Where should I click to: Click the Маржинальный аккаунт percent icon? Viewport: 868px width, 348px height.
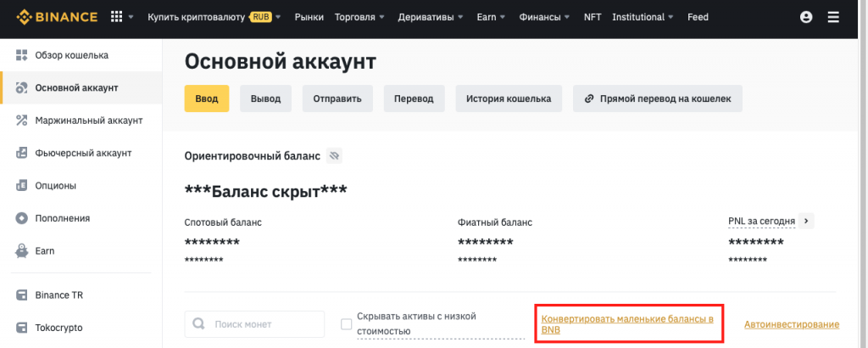point(21,121)
